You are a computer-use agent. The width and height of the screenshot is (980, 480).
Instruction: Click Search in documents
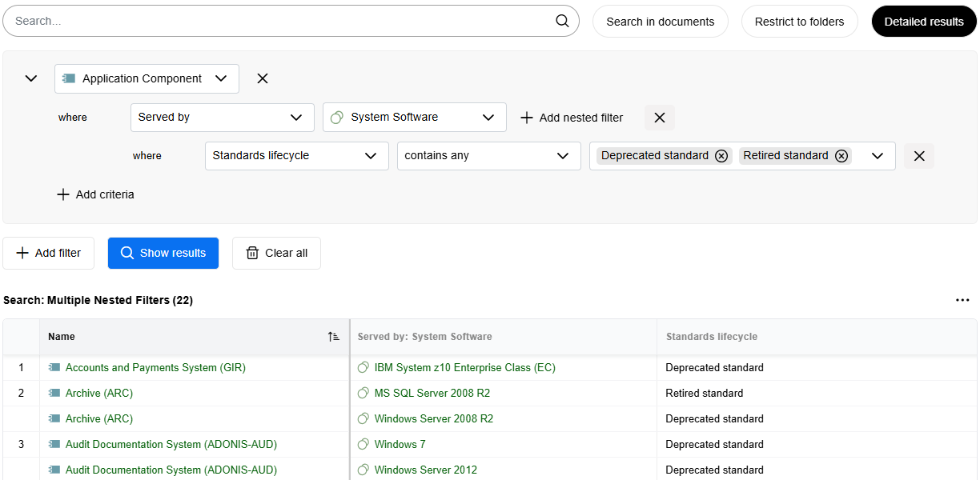pyautogui.click(x=660, y=21)
